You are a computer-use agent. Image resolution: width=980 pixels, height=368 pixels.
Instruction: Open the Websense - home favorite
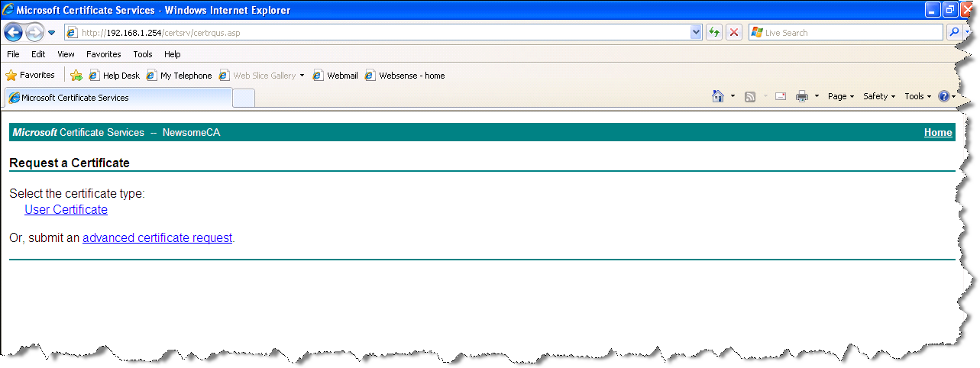[x=405, y=76]
